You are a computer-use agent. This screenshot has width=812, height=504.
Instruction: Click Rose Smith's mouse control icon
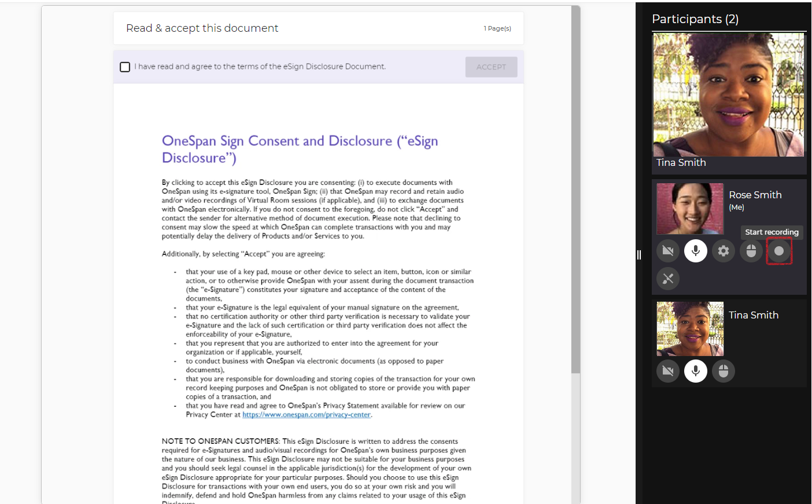751,251
